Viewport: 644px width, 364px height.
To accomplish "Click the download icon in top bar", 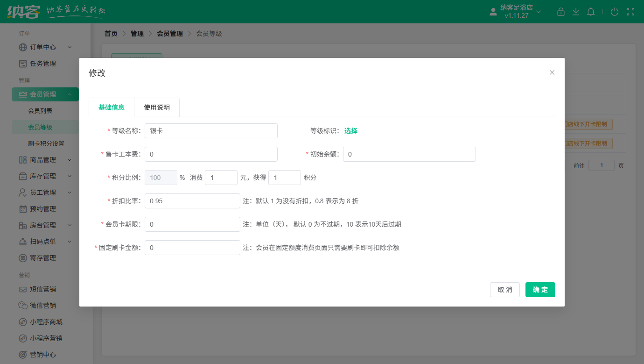I will 576,12.
